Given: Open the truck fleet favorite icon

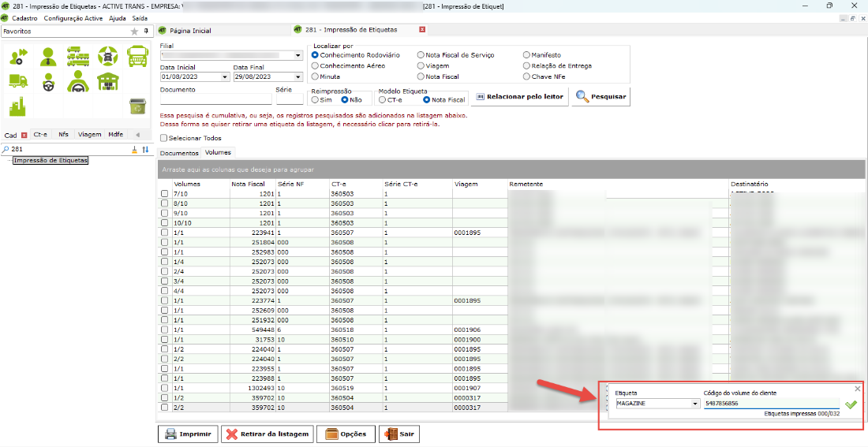Looking at the screenshot, I should coord(78,56).
